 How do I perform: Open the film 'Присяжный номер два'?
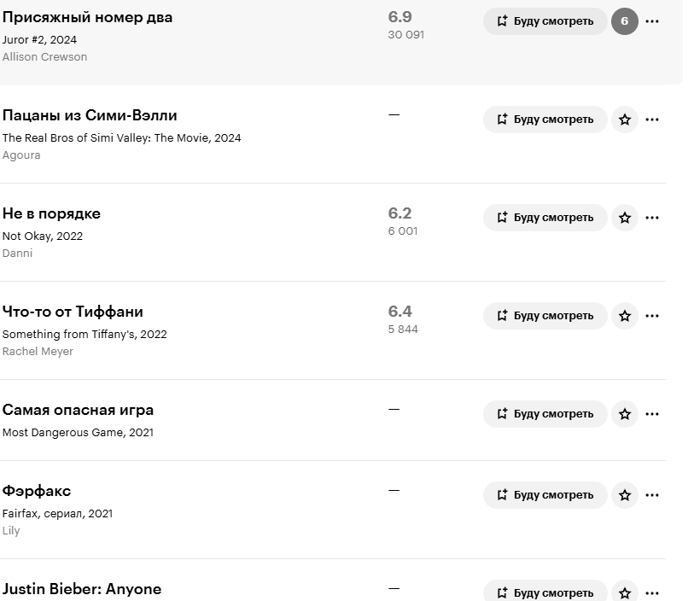pos(87,17)
